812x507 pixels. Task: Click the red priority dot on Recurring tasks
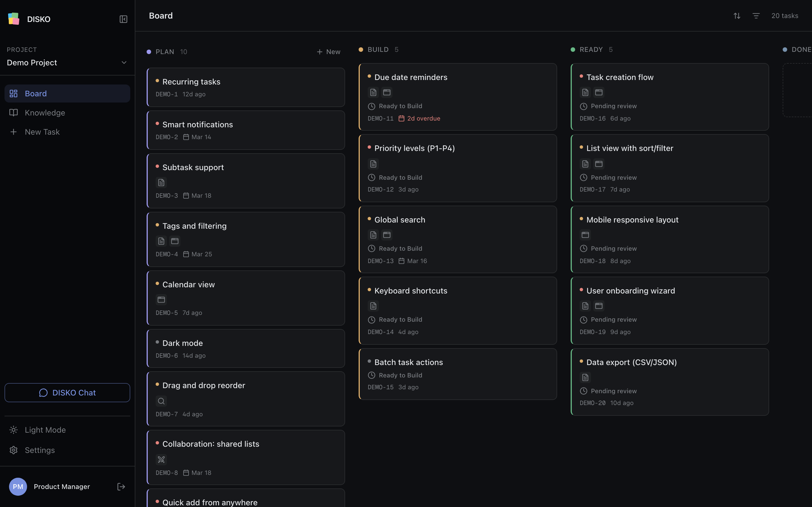pyautogui.click(x=158, y=81)
